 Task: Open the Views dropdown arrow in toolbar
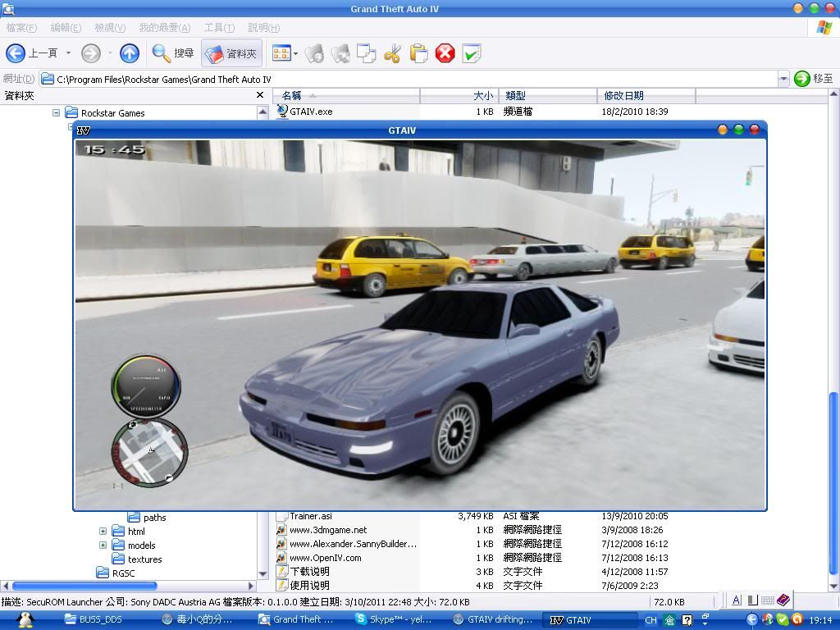295,54
